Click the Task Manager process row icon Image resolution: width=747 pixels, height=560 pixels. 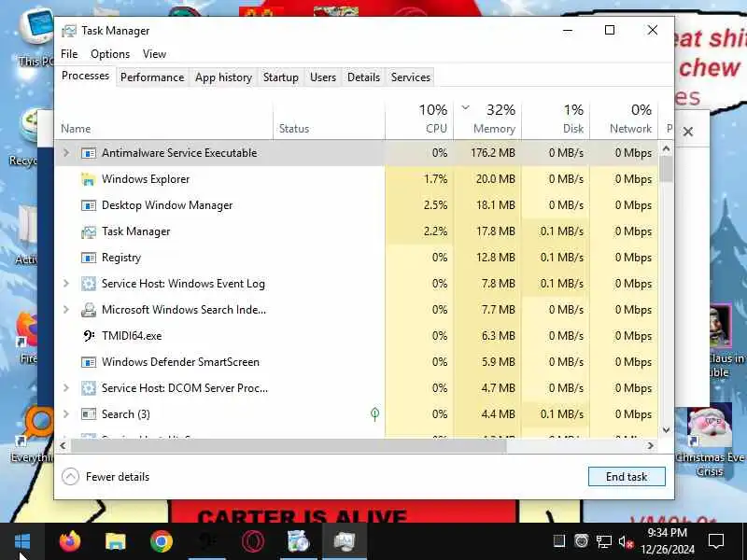pos(89,231)
